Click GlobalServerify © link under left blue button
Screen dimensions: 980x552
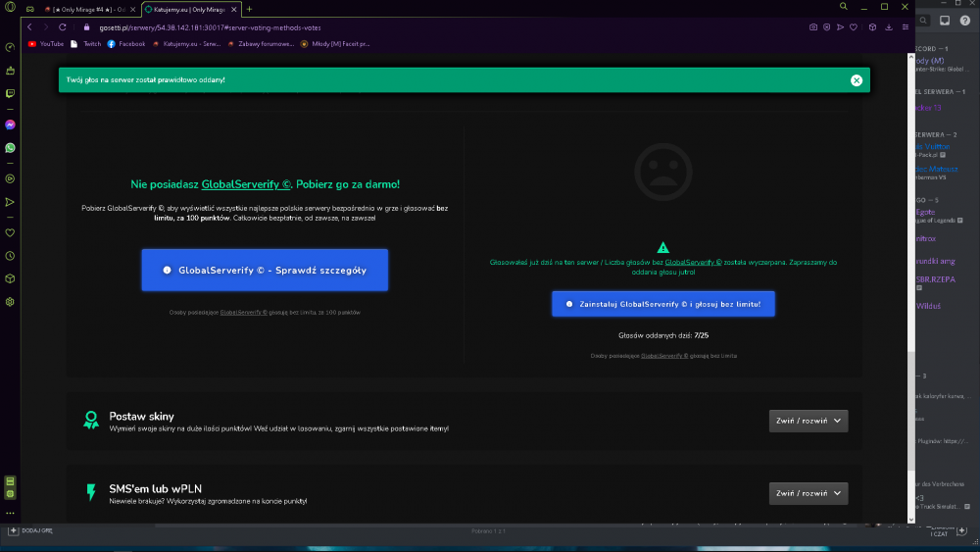[244, 313]
